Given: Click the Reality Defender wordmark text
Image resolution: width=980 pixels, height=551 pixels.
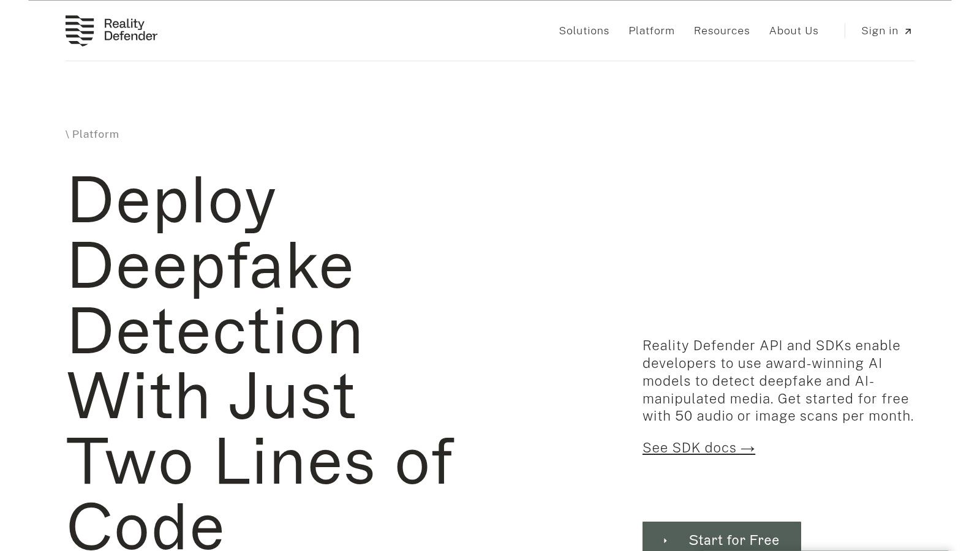Looking at the screenshot, I should (130, 30).
